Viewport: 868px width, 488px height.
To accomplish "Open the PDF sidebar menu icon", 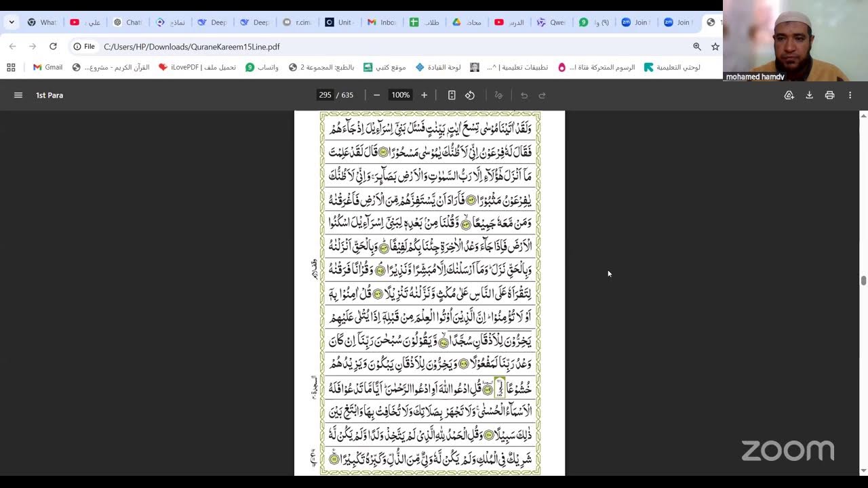I will coord(18,95).
